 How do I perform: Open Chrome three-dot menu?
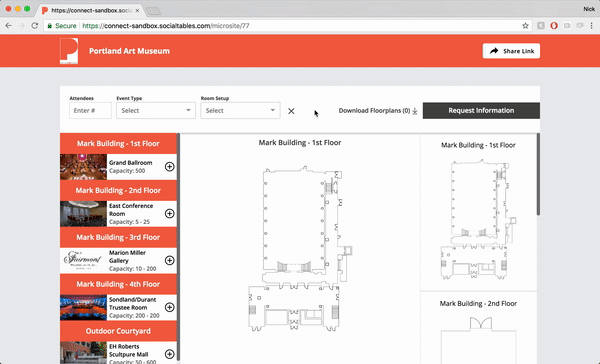coord(592,26)
